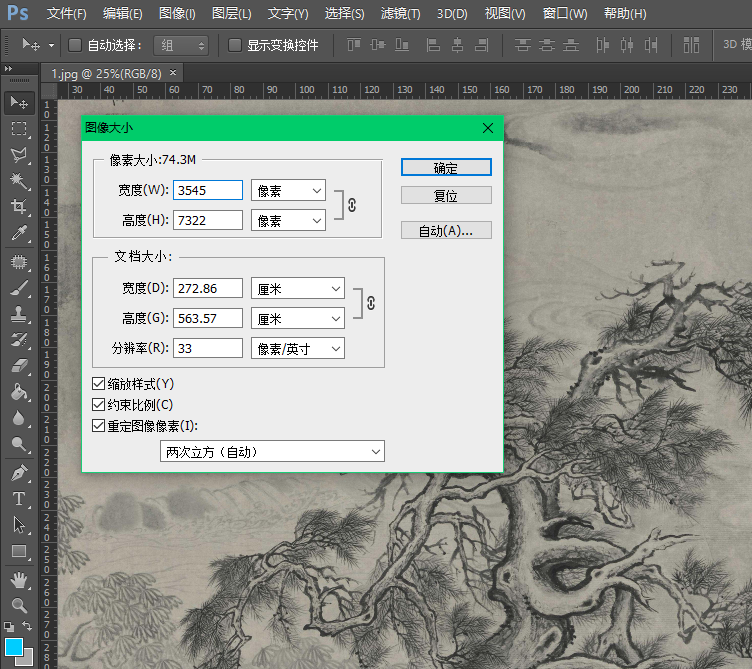752x669 pixels.
Task: Select the Zoom tool
Action: point(19,605)
